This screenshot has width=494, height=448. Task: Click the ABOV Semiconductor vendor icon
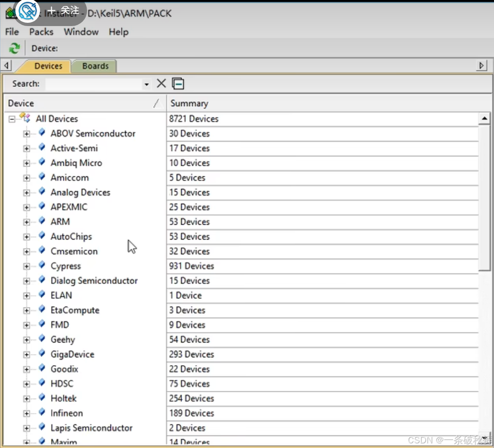[42, 133]
